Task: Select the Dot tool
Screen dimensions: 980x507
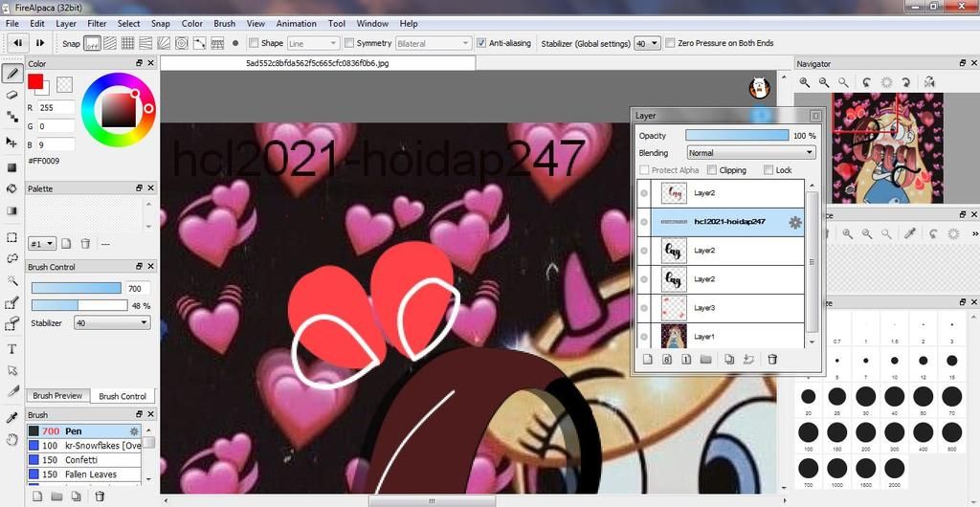Action: point(11,117)
